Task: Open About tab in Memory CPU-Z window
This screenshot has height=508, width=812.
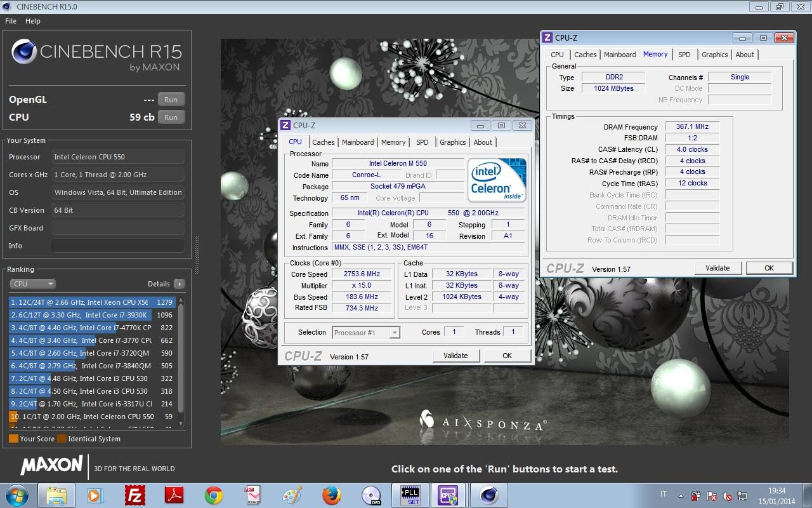Action: [745, 55]
